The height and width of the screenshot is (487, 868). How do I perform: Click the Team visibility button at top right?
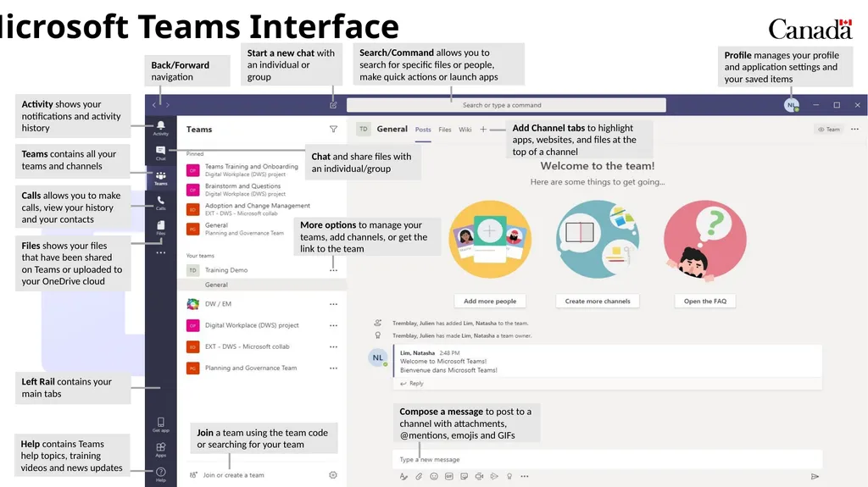829,129
